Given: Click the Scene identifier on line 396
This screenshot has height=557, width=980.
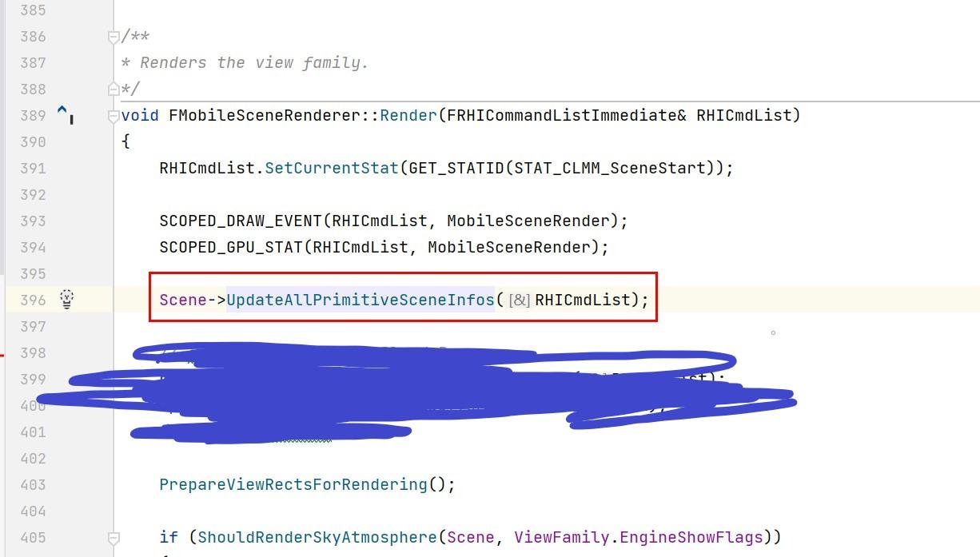Looking at the screenshot, I should click(183, 300).
